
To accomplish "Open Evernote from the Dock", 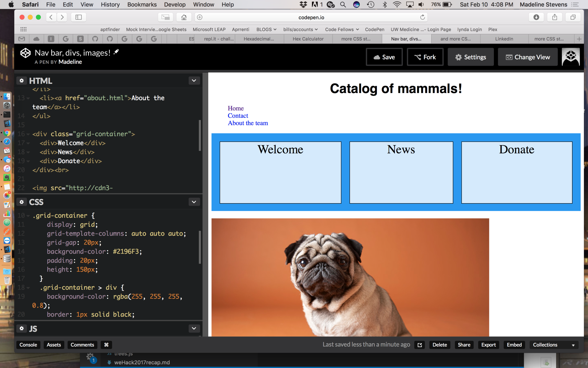I will click(7, 178).
